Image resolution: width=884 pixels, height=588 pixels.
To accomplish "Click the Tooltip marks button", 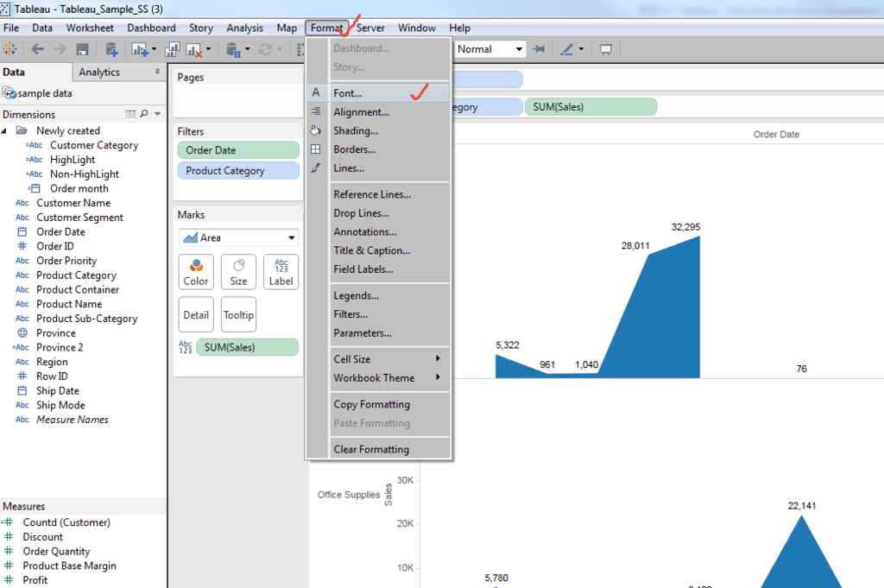I will [238, 314].
